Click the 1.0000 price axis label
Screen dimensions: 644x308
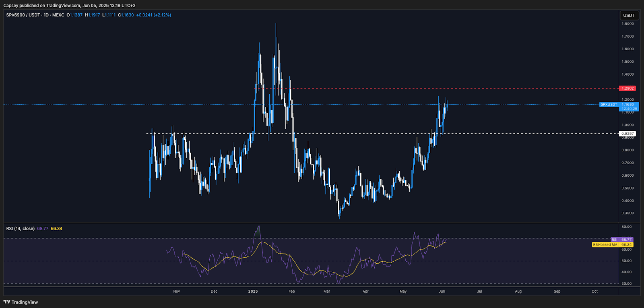627,125
